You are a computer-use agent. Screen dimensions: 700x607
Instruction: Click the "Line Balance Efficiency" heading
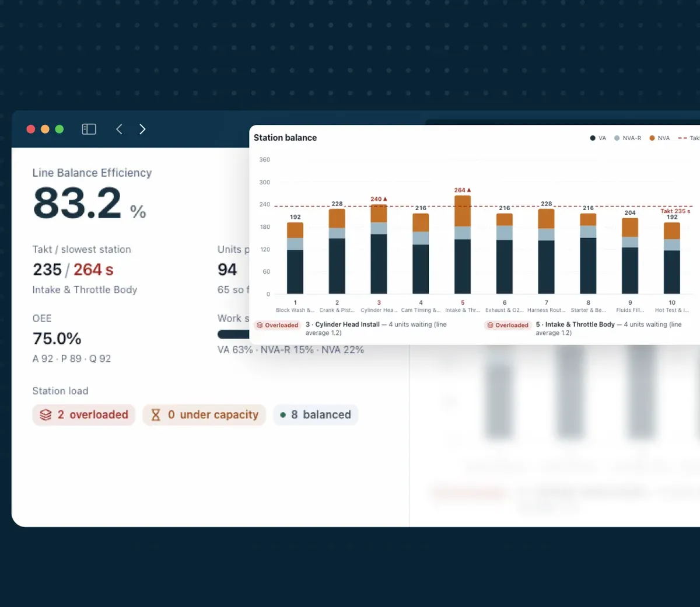(x=92, y=173)
